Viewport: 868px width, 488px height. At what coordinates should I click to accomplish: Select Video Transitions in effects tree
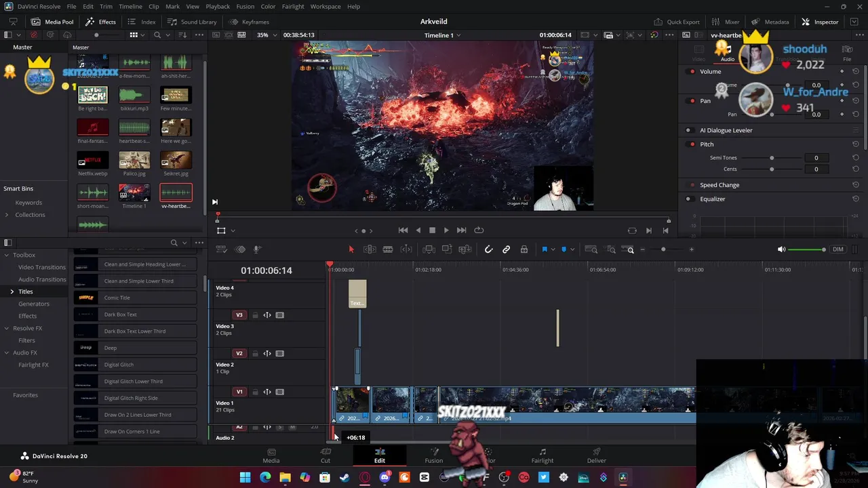coord(42,267)
